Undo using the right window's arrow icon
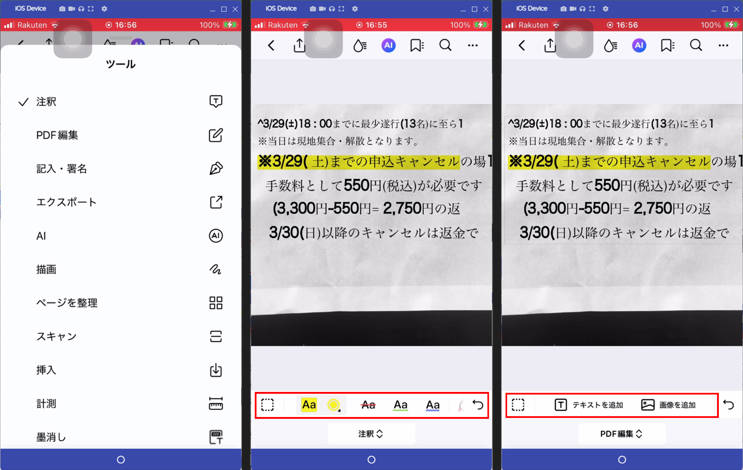The width and height of the screenshot is (743, 470). tap(729, 405)
